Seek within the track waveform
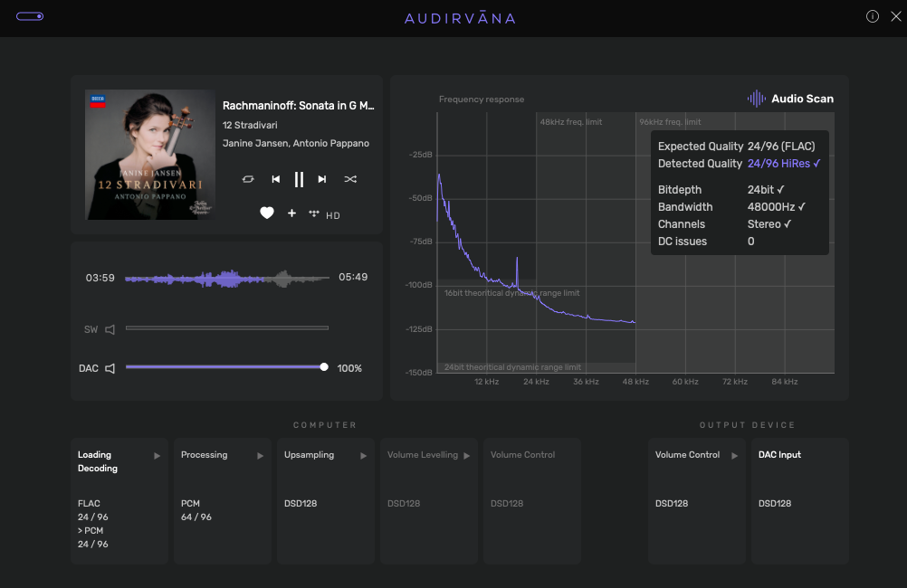This screenshot has width=907, height=588. tap(226, 278)
